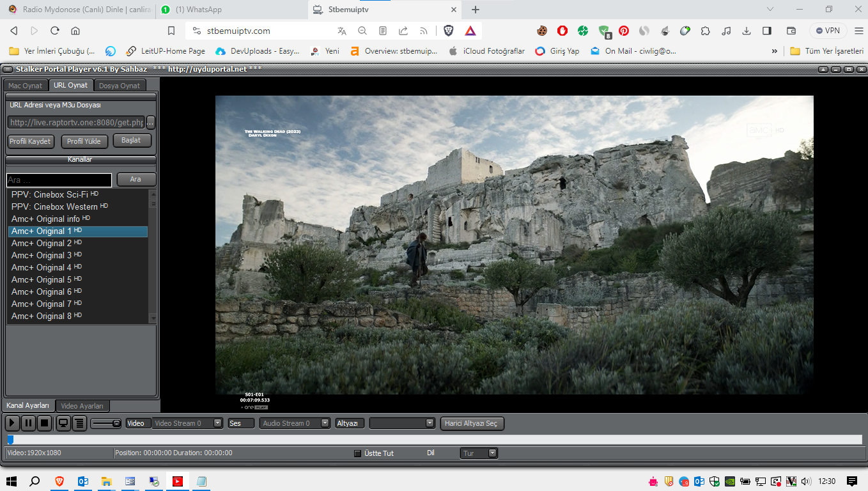Stop playback with the square stop button
Screen dimensions: 868x491
point(44,423)
